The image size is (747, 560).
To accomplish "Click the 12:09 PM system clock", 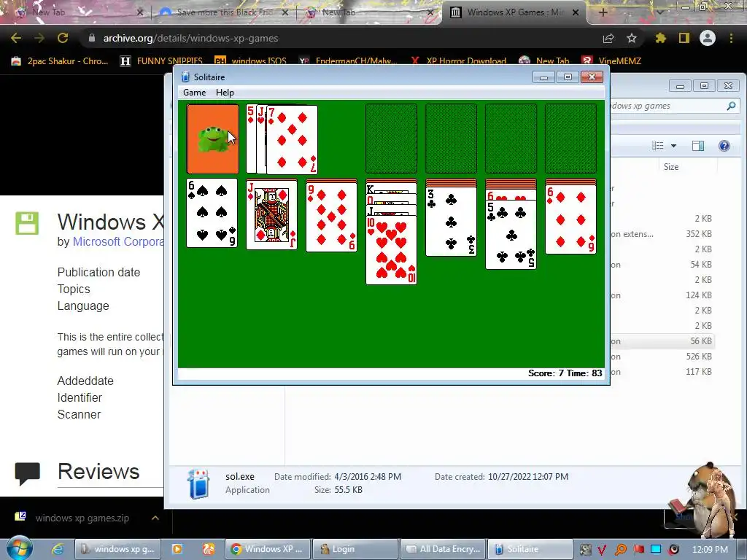I will [710, 549].
